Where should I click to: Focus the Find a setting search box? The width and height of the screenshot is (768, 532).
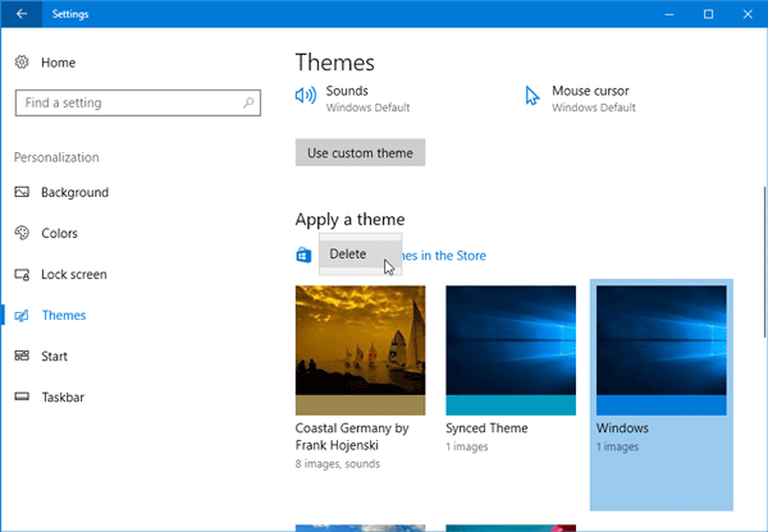tap(137, 103)
